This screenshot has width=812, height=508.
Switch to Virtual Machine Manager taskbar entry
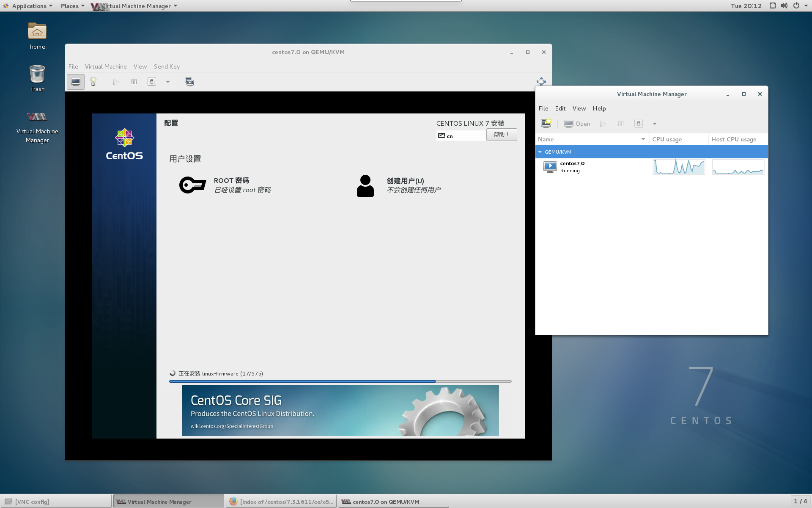[169, 502]
